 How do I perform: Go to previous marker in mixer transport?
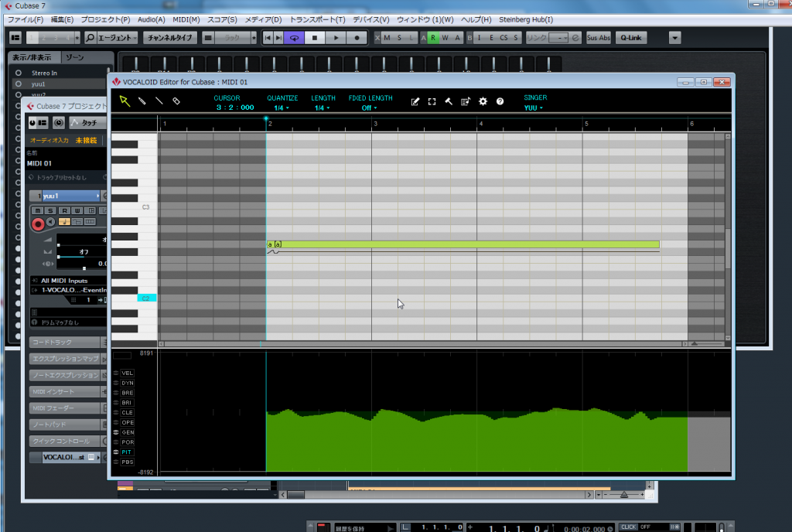[268, 38]
